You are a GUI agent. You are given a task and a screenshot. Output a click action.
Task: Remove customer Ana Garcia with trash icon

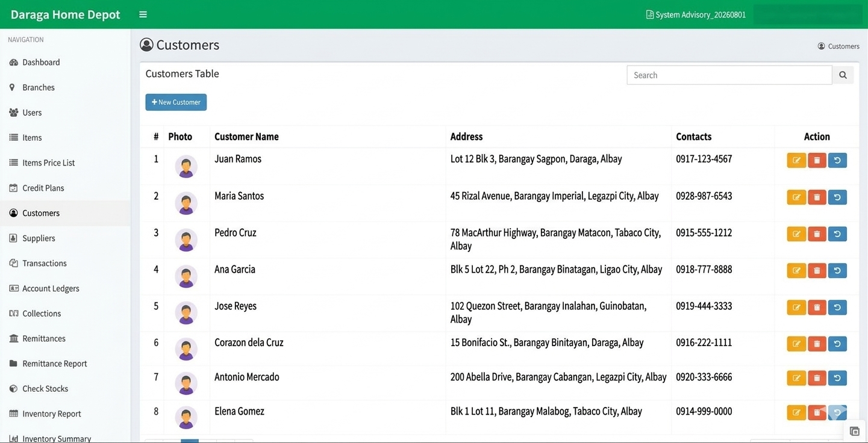click(817, 270)
